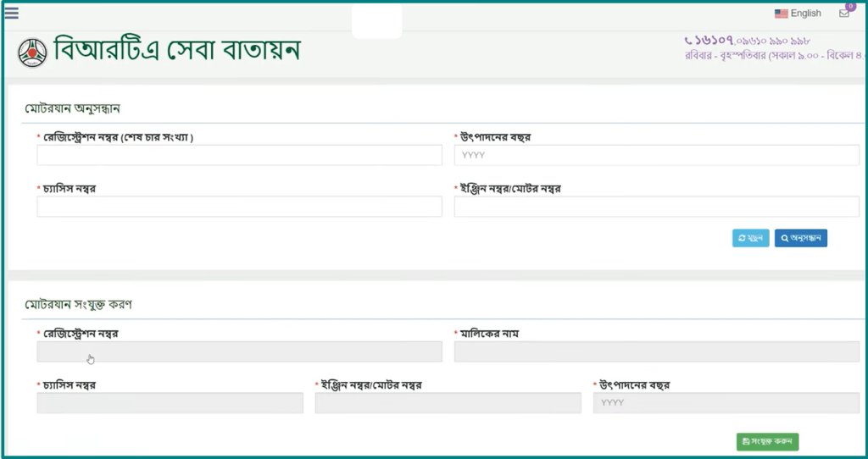Open the hamburger menu icon
The image size is (868, 459).
[x=11, y=13]
